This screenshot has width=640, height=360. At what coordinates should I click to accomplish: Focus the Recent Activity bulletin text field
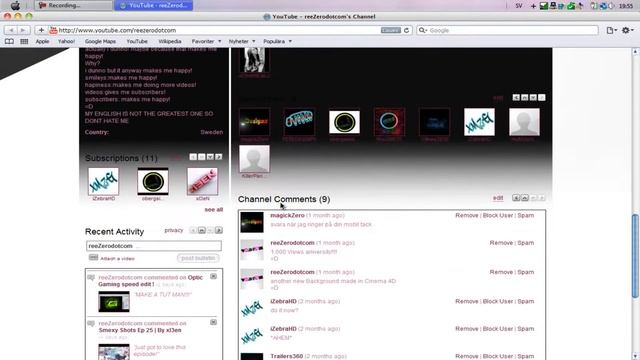(154, 246)
